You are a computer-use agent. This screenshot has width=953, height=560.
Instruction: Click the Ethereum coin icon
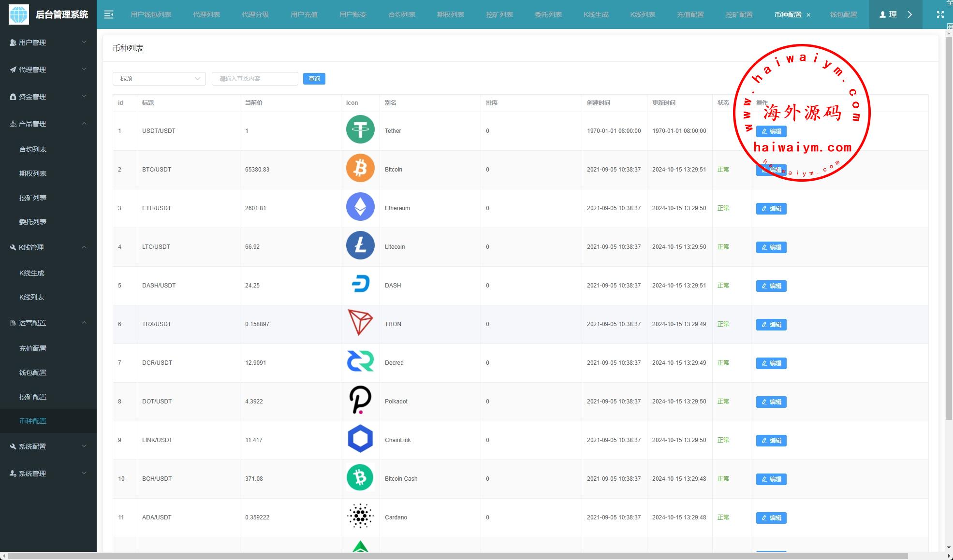360,207
